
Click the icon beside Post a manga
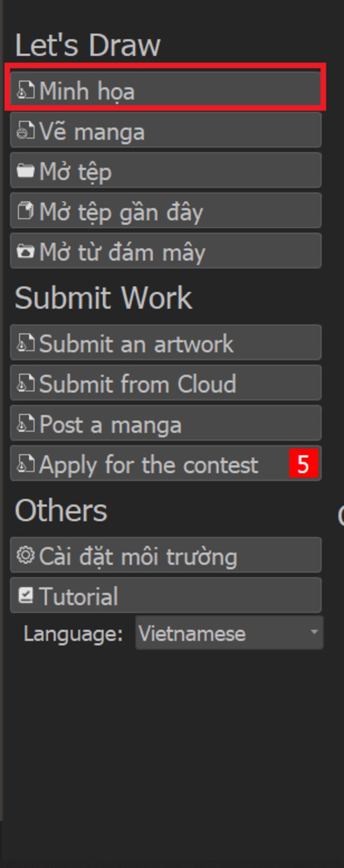point(26,423)
